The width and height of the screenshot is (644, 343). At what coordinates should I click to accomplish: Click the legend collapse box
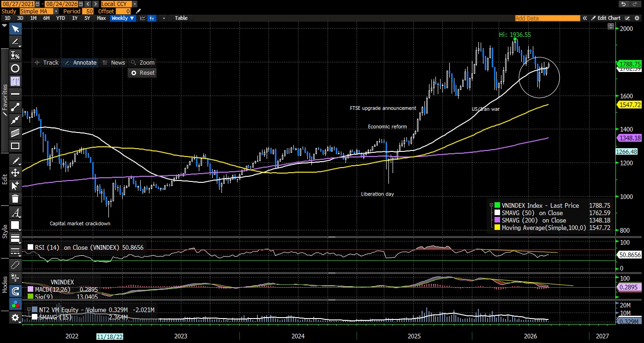tap(491, 205)
